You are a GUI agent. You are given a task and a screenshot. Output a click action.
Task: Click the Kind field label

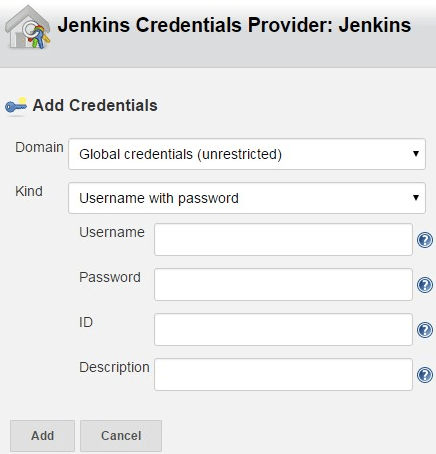(29, 191)
